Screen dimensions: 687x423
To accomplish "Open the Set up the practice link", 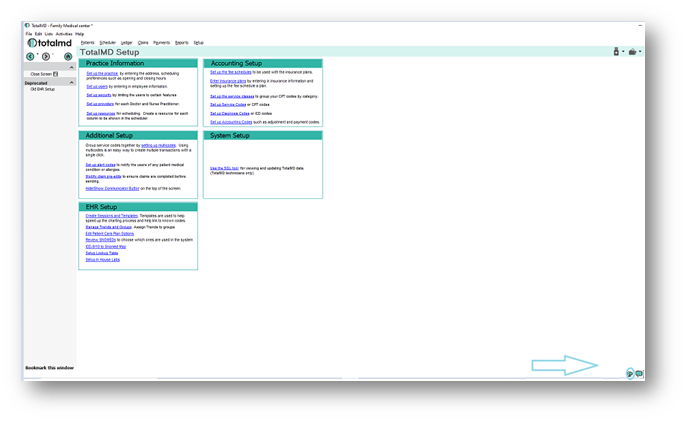I will pyautogui.click(x=102, y=73).
